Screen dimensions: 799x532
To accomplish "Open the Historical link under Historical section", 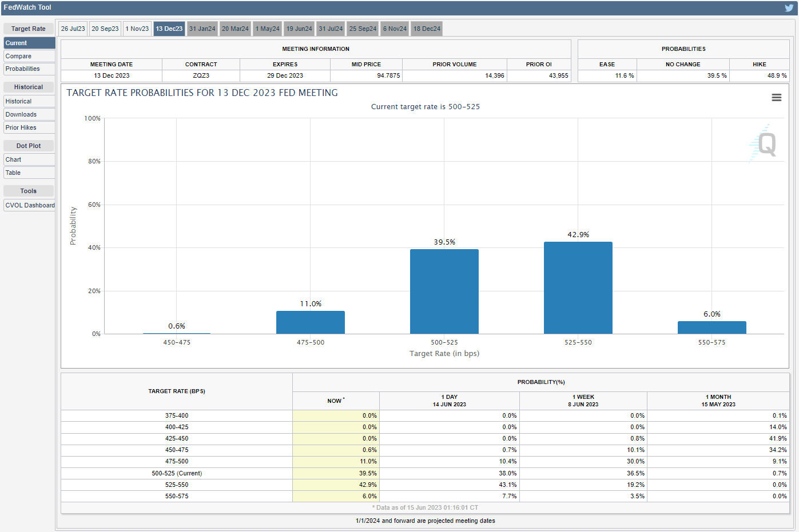I will [x=29, y=101].
